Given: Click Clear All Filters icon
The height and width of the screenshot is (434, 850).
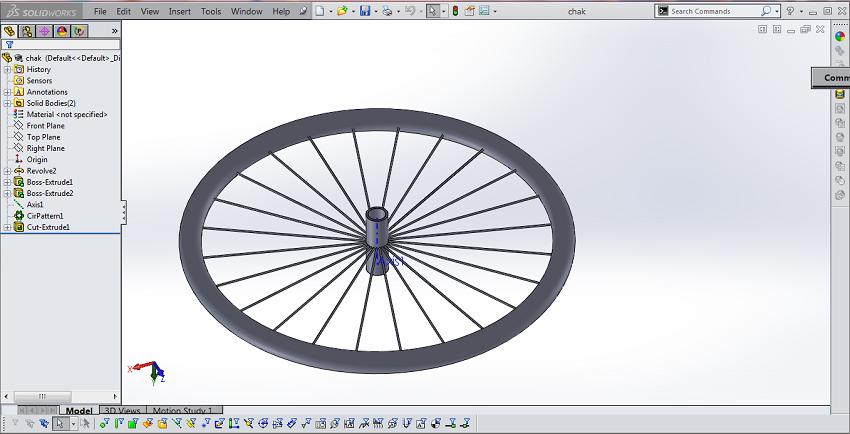Looking at the screenshot, I should (x=29, y=424).
